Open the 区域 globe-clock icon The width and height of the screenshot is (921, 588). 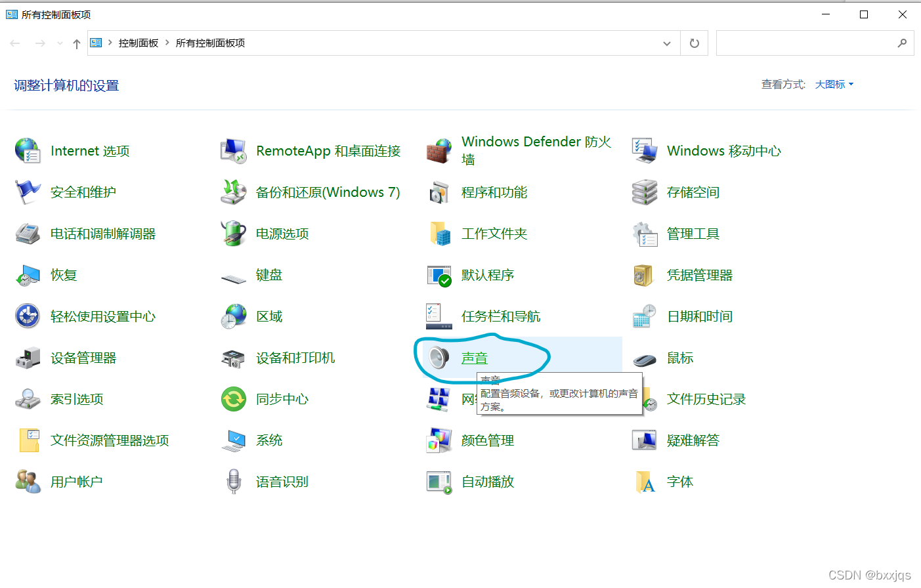click(233, 316)
